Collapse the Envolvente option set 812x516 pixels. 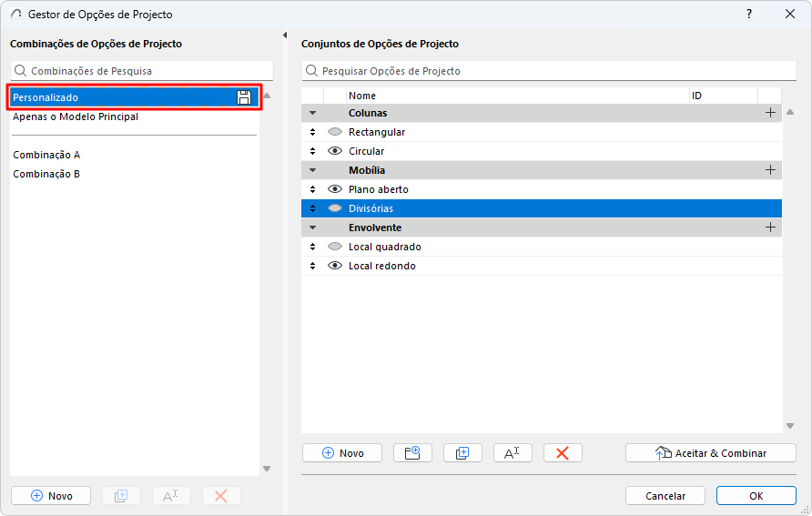312,228
